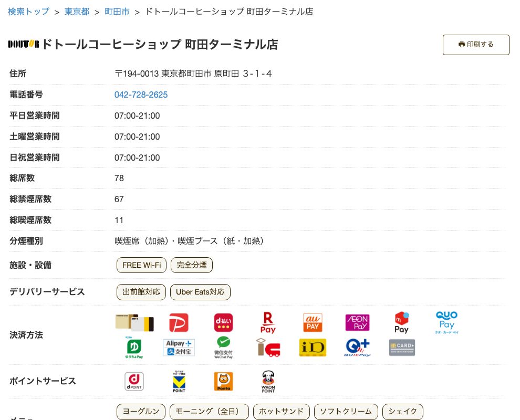Viewport: 520px width, 420px height.
Task: Click the 日祝営業時間 hours value
Action: point(137,158)
